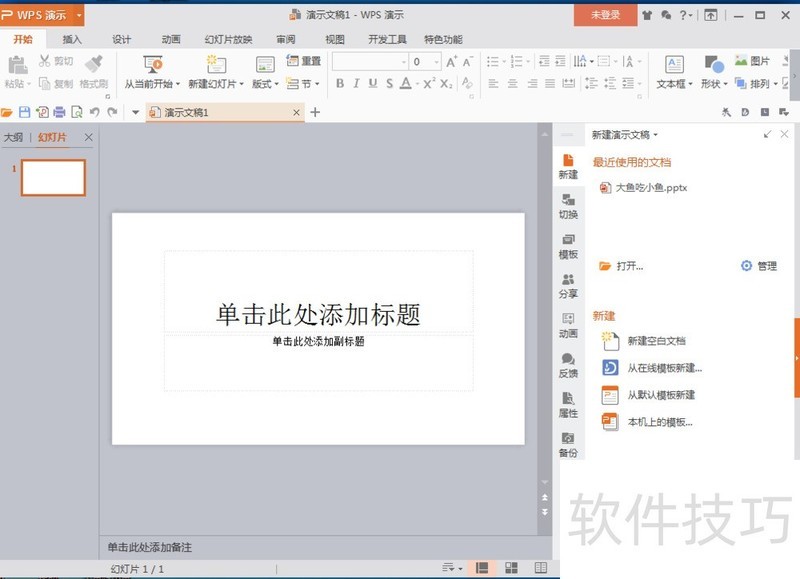Open recent file 大鱼吃小鱼.pptx

[643, 188]
